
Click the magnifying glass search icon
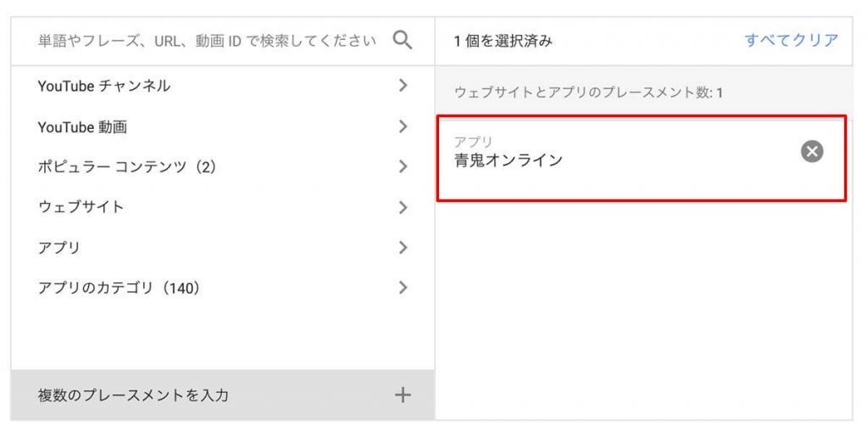(403, 41)
